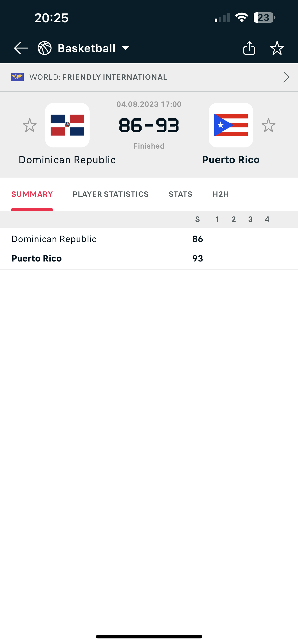Tap the back arrow icon
This screenshot has height=644, width=298.
(21, 48)
